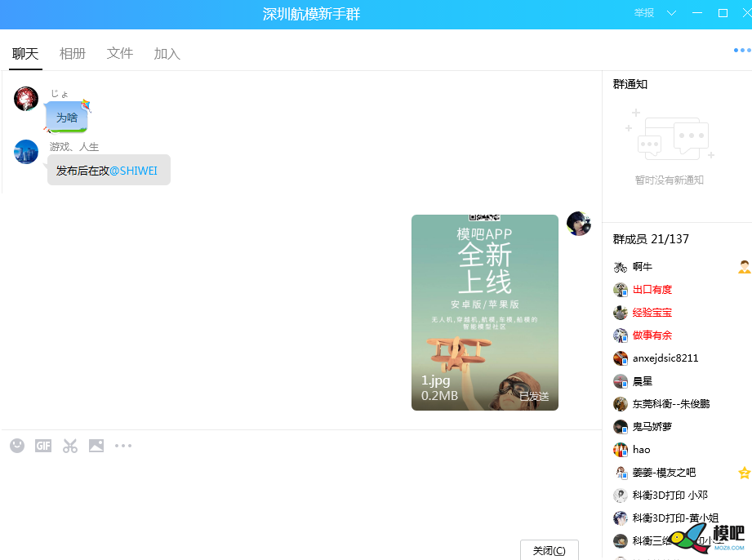Viewport: 752px width, 560px height.
Task: Select member hao
Action: click(x=641, y=449)
